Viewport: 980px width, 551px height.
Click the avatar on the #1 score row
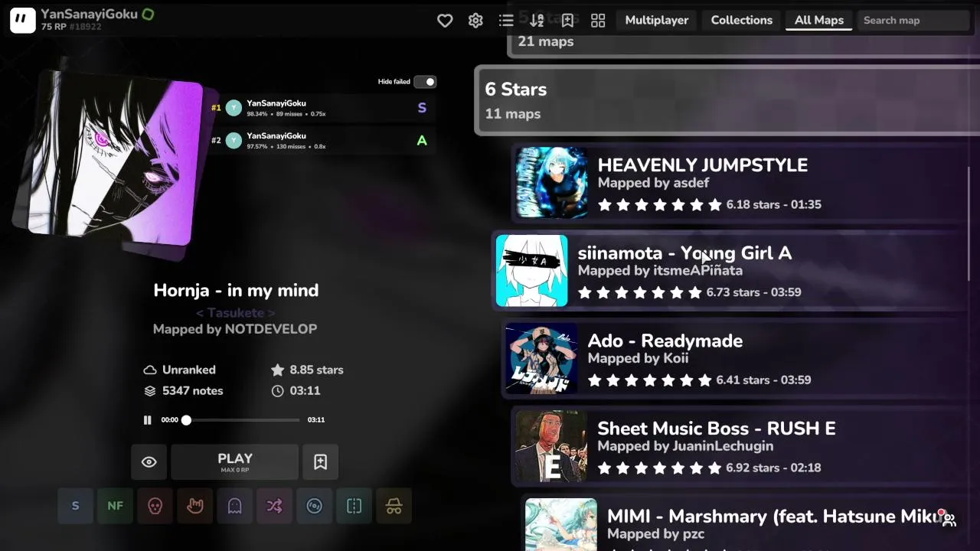click(x=234, y=108)
